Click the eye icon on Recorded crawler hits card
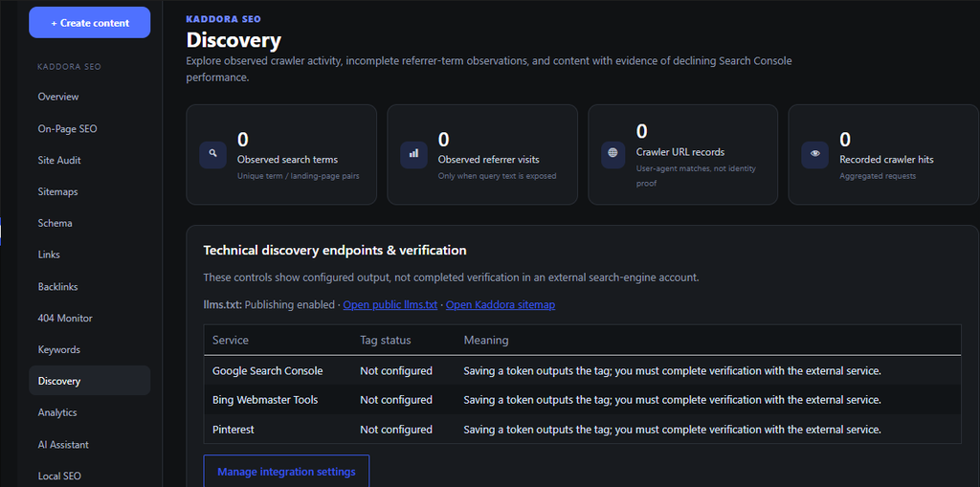This screenshot has height=487, width=980. coord(815,154)
